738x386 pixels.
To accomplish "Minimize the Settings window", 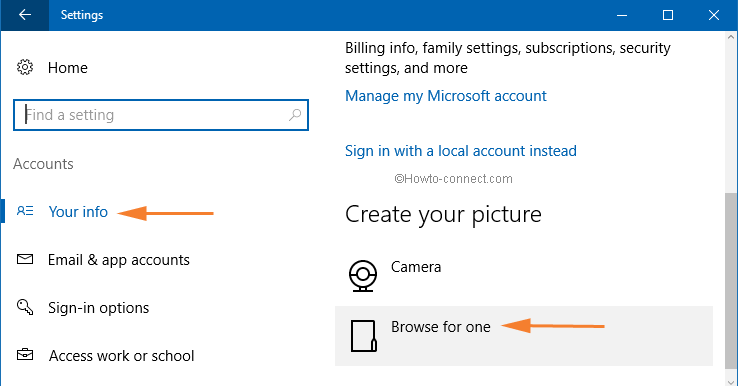I will (622, 15).
